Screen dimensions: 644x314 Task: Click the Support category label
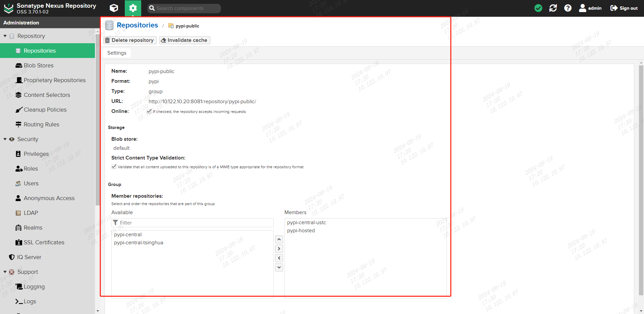click(28, 272)
